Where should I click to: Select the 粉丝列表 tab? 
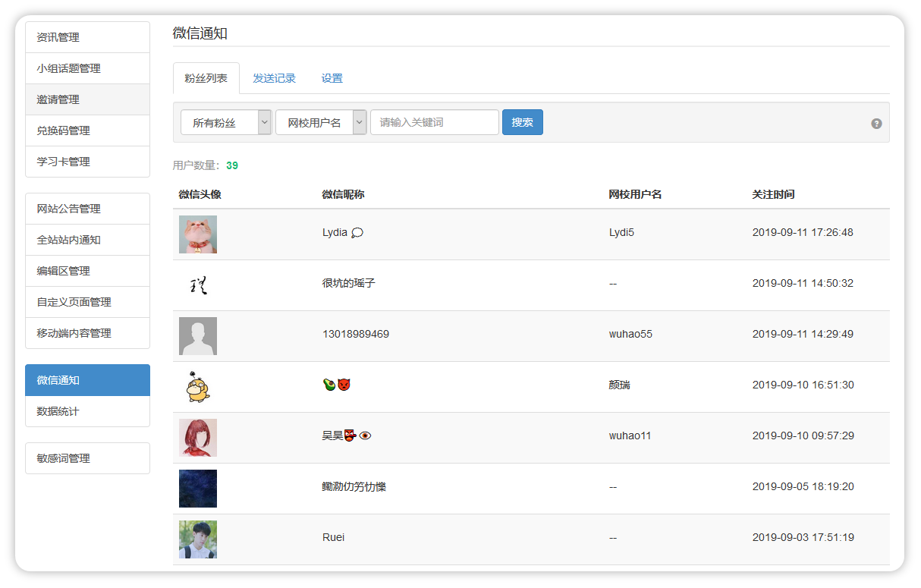click(206, 78)
